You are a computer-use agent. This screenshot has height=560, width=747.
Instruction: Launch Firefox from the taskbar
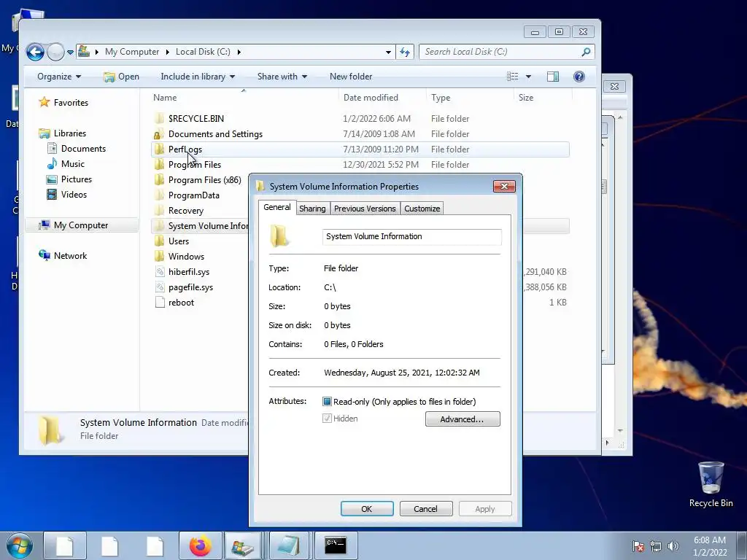point(201,545)
